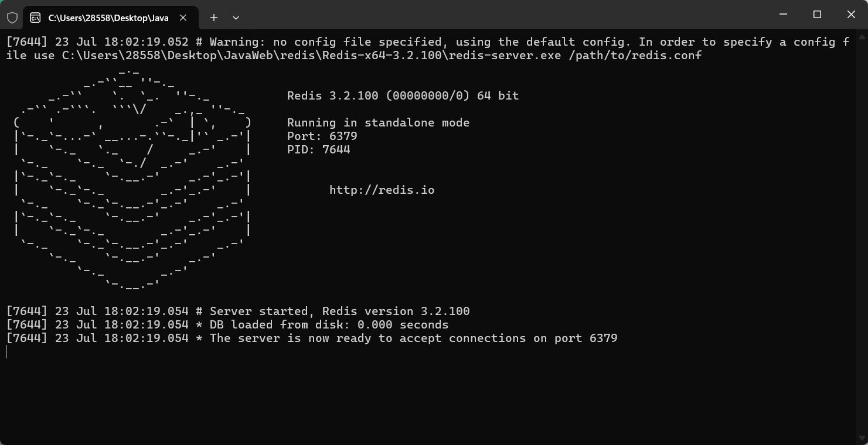Click the command prompt icon on the tab

pyautogui.click(x=35, y=18)
